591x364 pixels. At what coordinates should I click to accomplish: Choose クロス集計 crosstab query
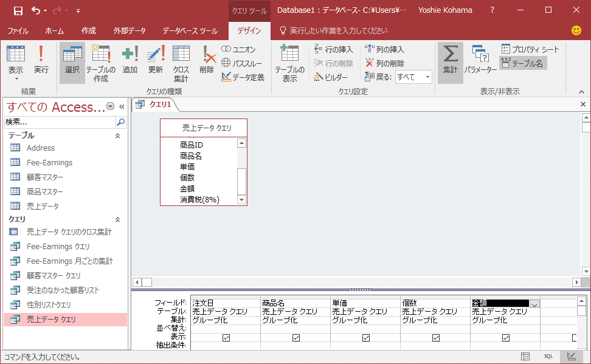pyautogui.click(x=181, y=63)
